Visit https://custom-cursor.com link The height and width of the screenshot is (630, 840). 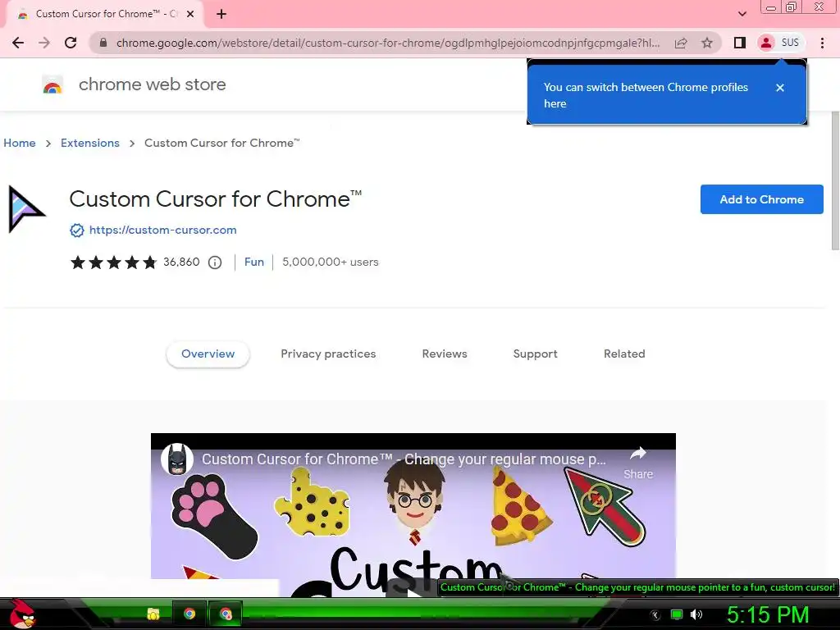tap(163, 230)
